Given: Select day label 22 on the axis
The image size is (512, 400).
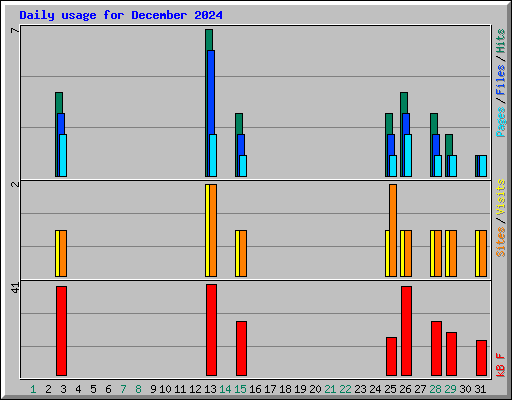Looking at the screenshot, I should [346, 389].
